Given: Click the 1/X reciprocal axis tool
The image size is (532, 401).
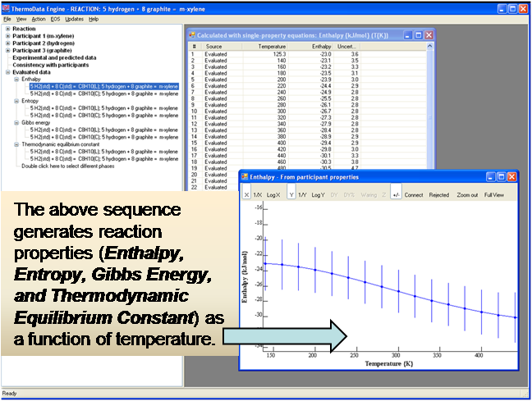Looking at the screenshot, I should tap(259, 194).
